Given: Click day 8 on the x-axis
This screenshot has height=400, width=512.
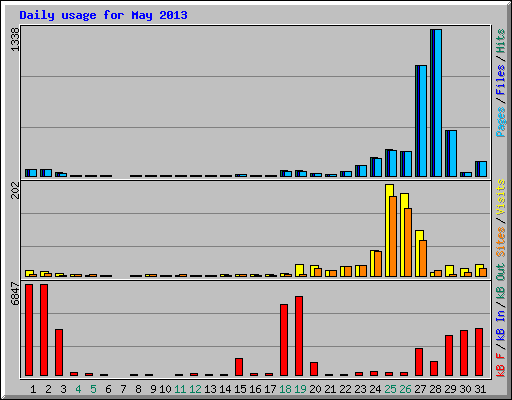Looking at the screenshot, I should click(x=138, y=389).
